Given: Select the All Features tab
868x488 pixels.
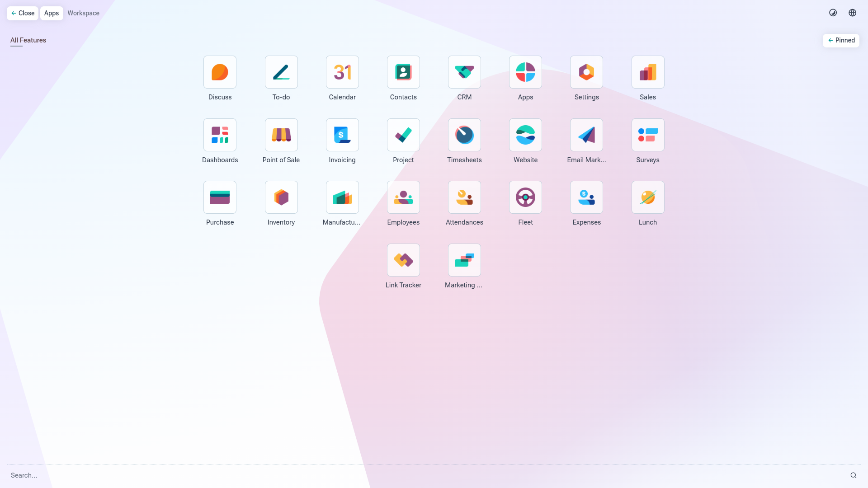Looking at the screenshot, I should tap(28, 40).
